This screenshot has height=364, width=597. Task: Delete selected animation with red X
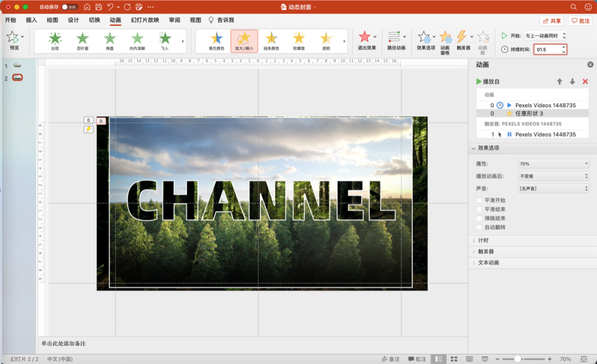pyautogui.click(x=585, y=81)
